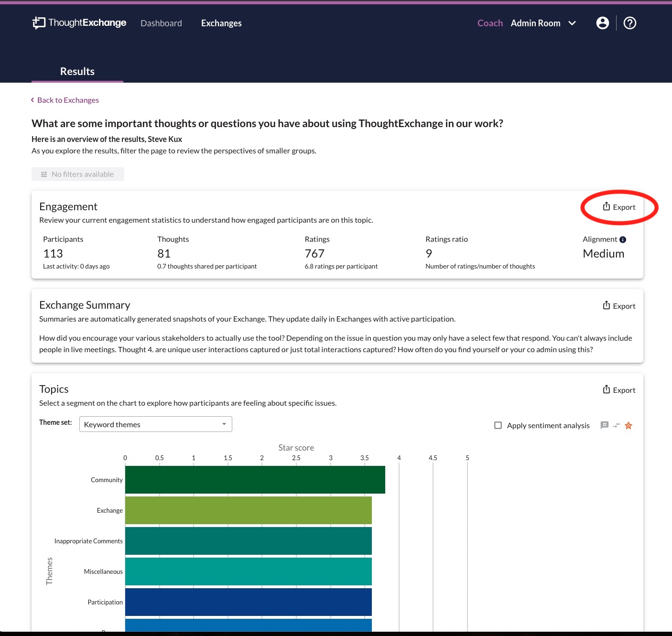Select the polarization arrows icon in Topics
672x636 pixels.
pos(617,425)
